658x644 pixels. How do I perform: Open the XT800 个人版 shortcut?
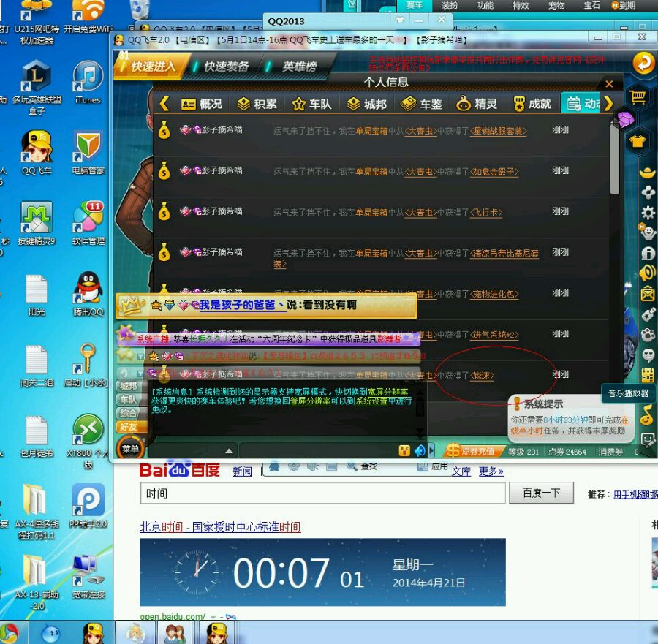[x=88, y=442]
